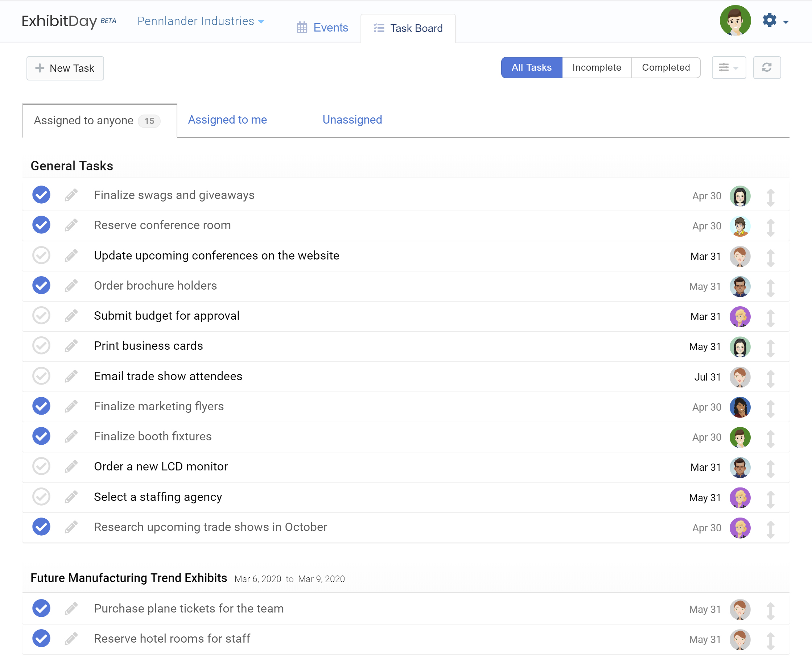This screenshot has width=812, height=656.
Task: Open 'Research upcoming trade shows in October' task
Action: 210,527
